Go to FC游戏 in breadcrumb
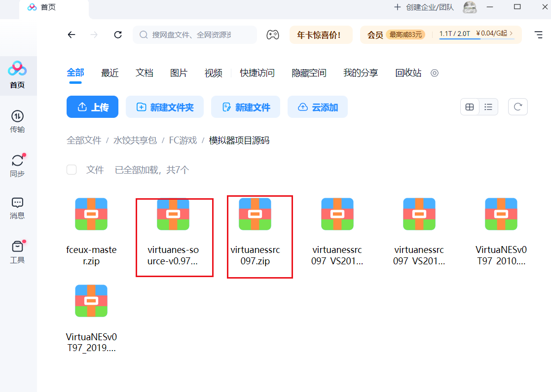The image size is (551, 392). [x=183, y=141]
